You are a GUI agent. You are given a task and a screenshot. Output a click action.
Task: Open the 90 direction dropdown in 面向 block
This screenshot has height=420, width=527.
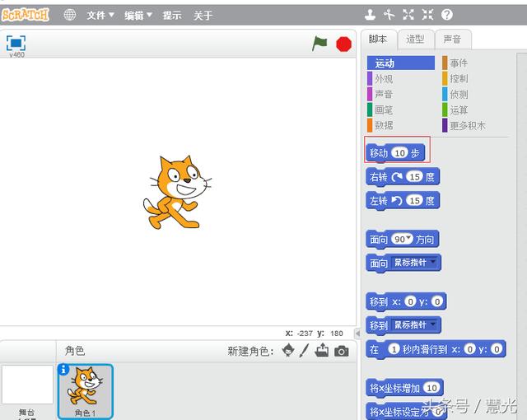click(402, 239)
